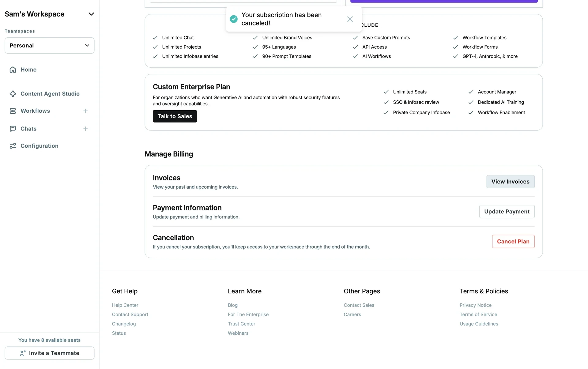Click checkmark beside AI Workflows
The width and height of the screenshot is (588, 369).
(356, 56)
